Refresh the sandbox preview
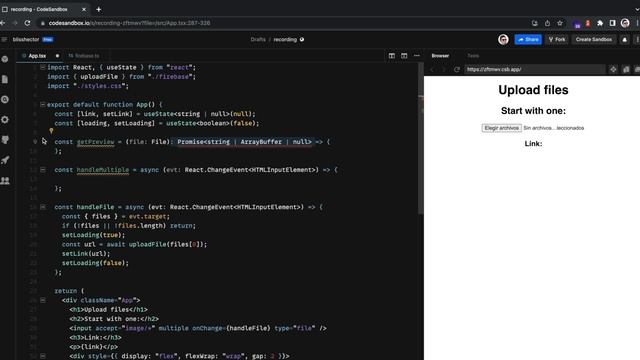Image resolution: width=640 pixels, height=360 pixels. pos(457,70)
